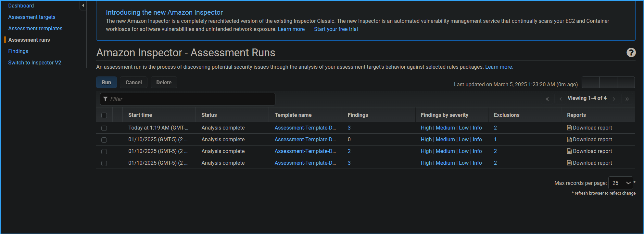
Task: Download report for 01/10/2025 run with 2 findings
Action: [589, 151]
